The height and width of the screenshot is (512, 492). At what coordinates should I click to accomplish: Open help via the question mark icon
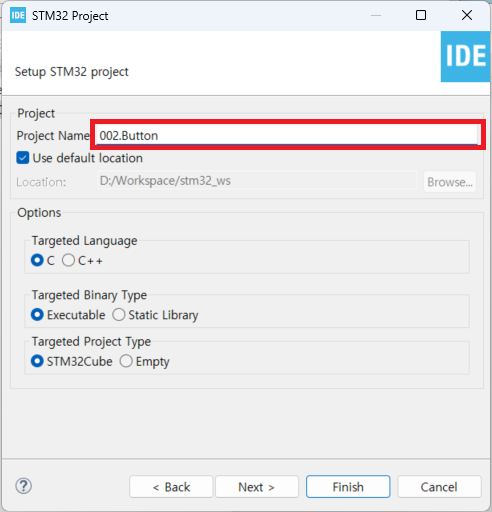[24, 486]
